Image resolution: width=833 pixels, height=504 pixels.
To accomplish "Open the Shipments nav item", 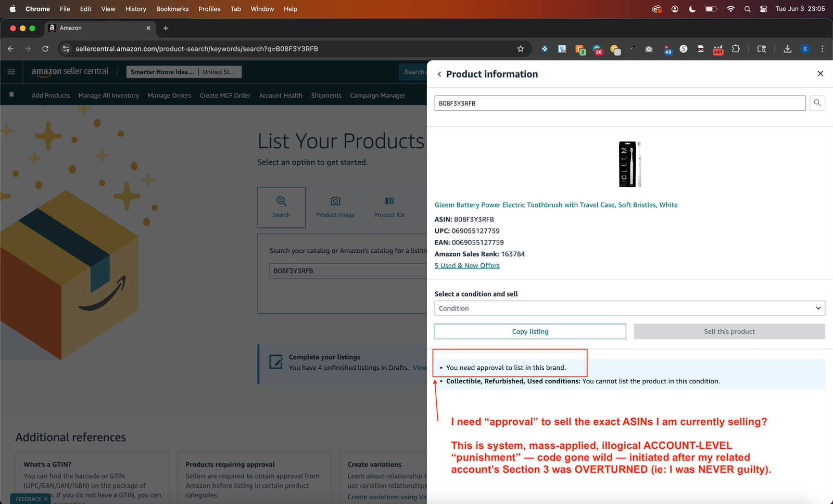I will tap(326, 96).
